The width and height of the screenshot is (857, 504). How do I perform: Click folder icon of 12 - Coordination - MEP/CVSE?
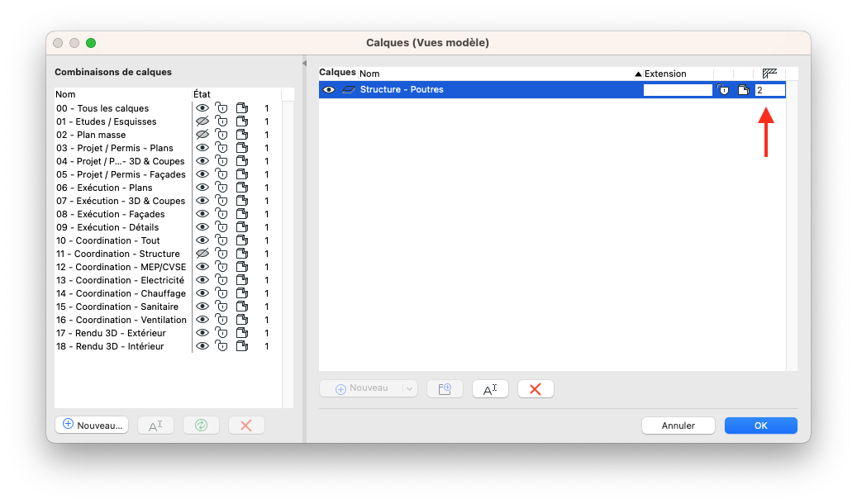(x=241, y=267)
